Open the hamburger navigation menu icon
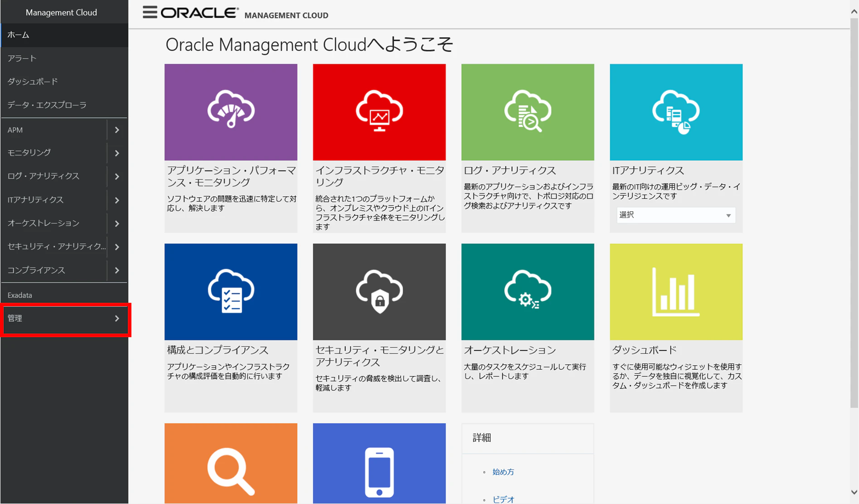The width and height of the screenshot is (859, 504). pos(150,12)
